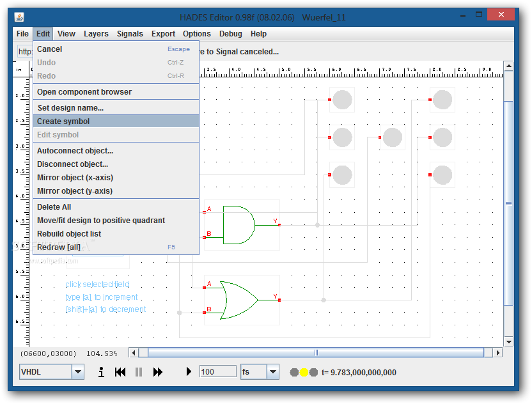Fast forward the simulation
Image resolution: width=532 pixels, height=404 pixels.
pyautogui.click(x=158, y=372)
